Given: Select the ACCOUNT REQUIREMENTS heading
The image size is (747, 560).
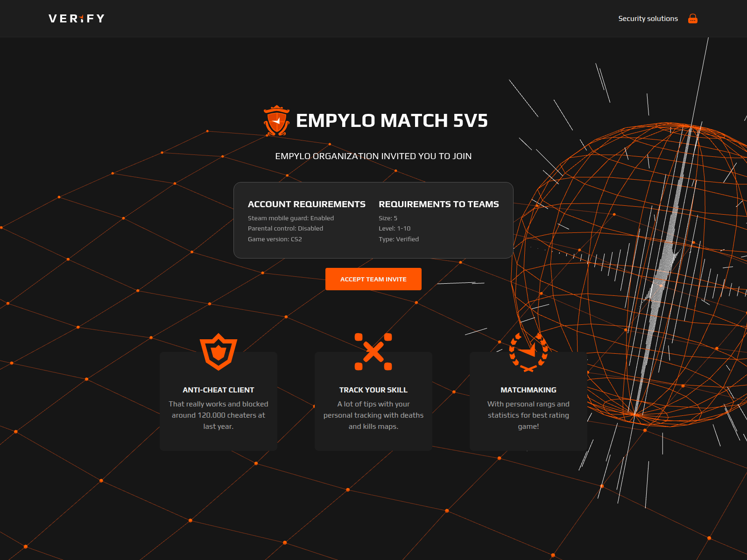Looking at the screenshot, I should (x=307, y=204).
